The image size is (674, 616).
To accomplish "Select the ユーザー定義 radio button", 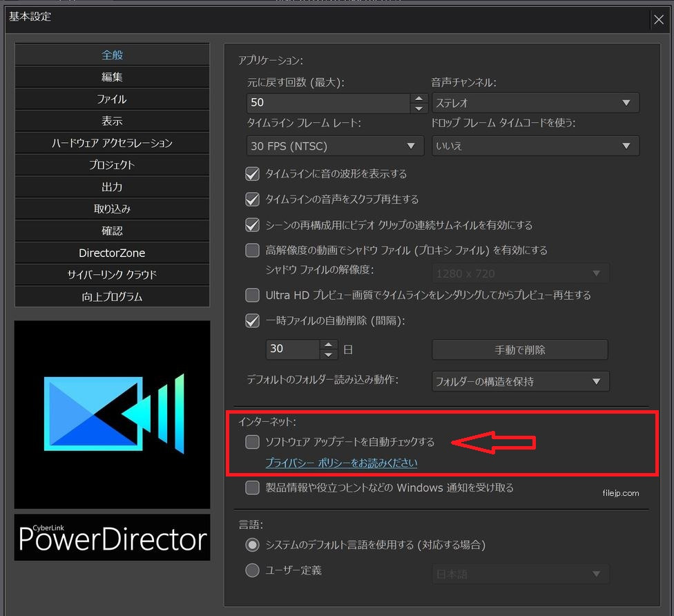I will [x=252, y=570].
